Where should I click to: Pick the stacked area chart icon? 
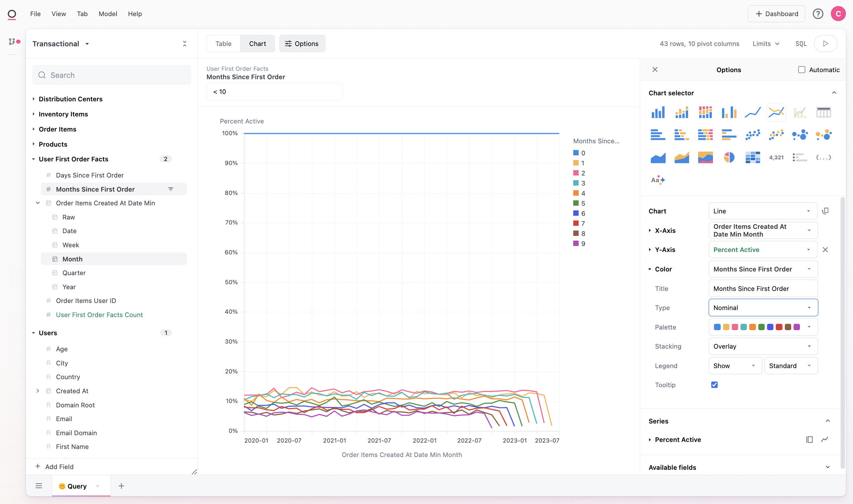click(x=681, y=157)
